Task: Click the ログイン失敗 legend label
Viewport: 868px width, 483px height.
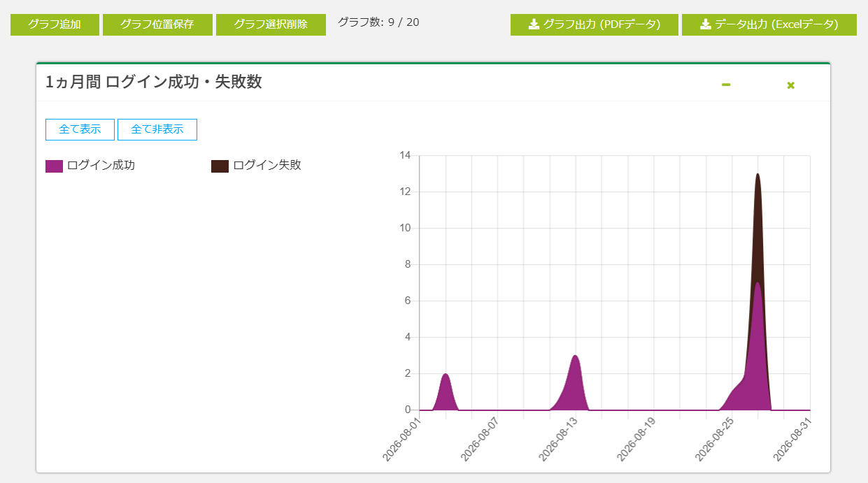Action: [x=267, y=166]
